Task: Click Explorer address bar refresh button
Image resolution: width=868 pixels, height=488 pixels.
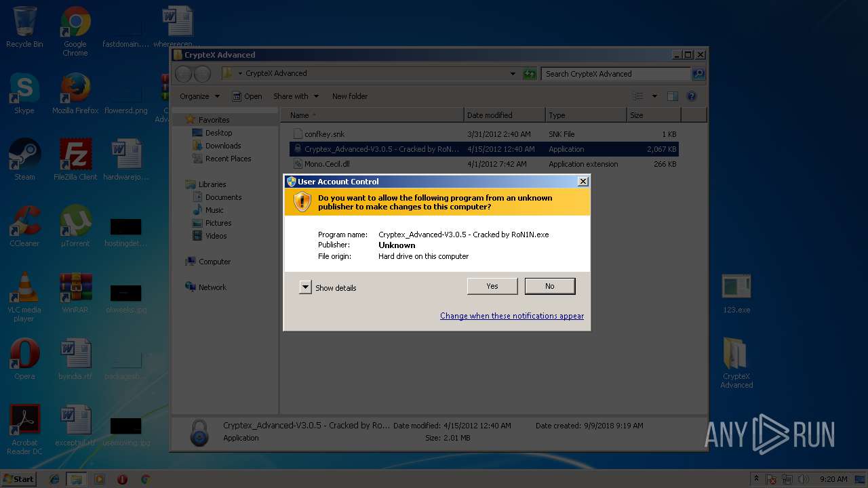Action: (530, 74)
